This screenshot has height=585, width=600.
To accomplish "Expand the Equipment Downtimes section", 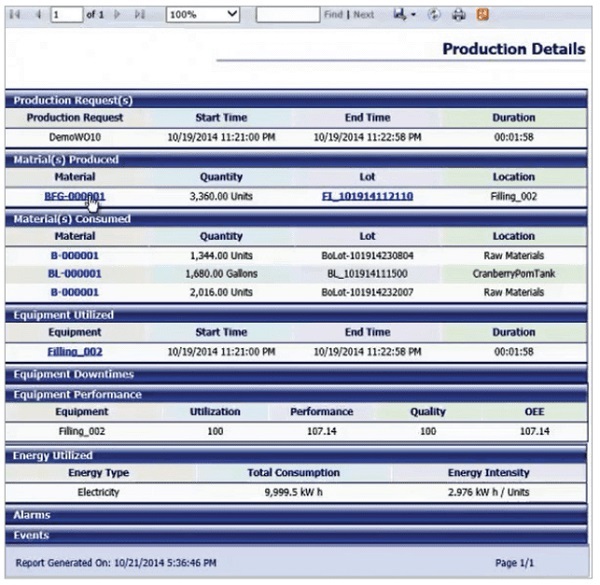I will 72,375.
